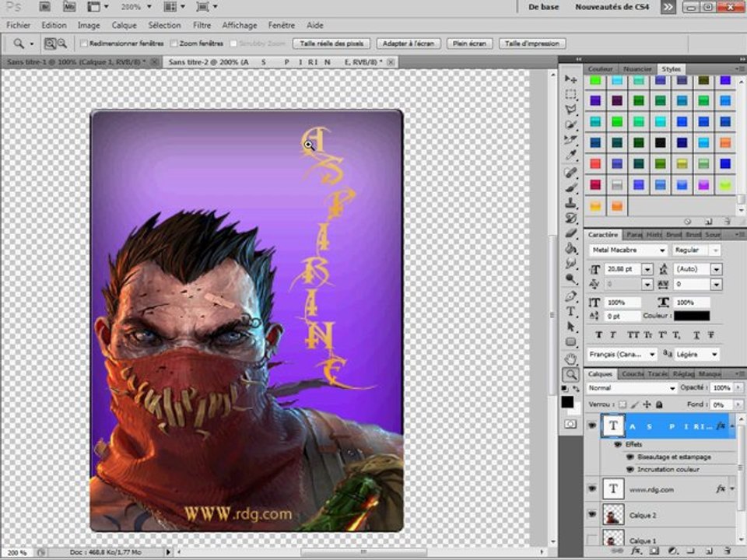Select the Rectangular Marquee tool
747x560 pixels.
pyautogui.click(x=570, y=94)
